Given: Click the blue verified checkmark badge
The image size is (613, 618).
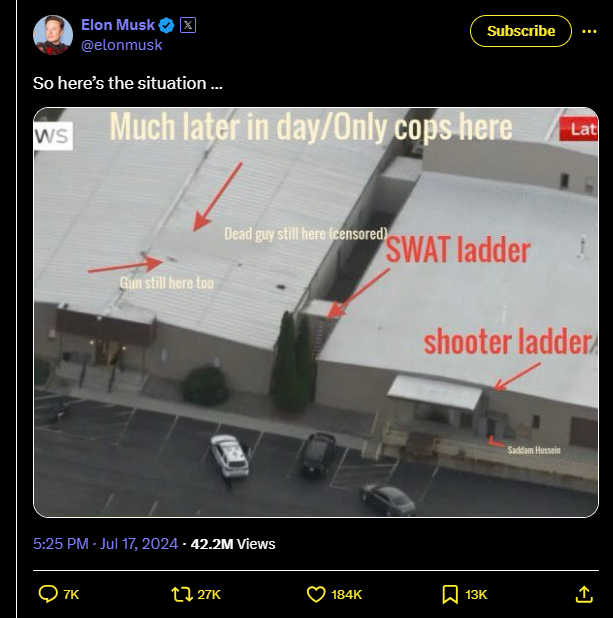Looking at the screenshot, I should click(166, 25).
